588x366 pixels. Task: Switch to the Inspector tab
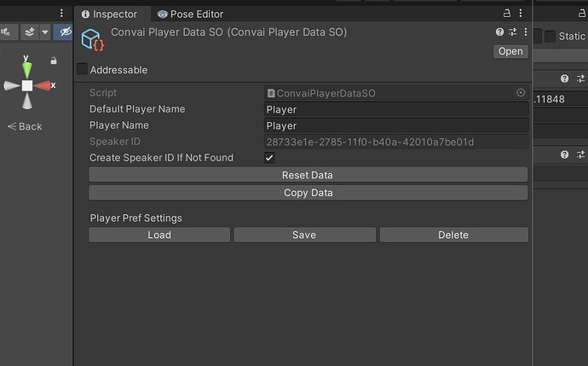(x=109, y=15)
